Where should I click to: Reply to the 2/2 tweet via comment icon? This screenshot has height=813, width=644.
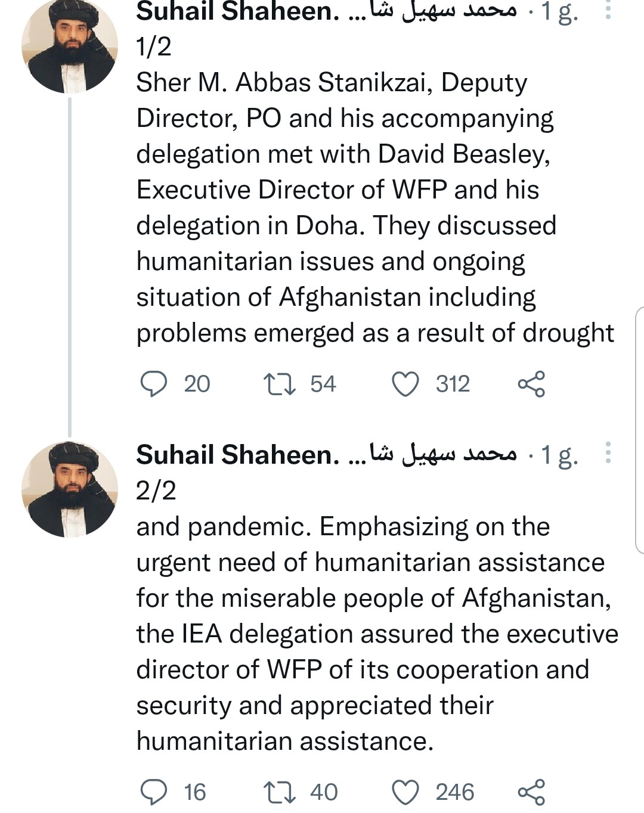(x=153, y=792)
